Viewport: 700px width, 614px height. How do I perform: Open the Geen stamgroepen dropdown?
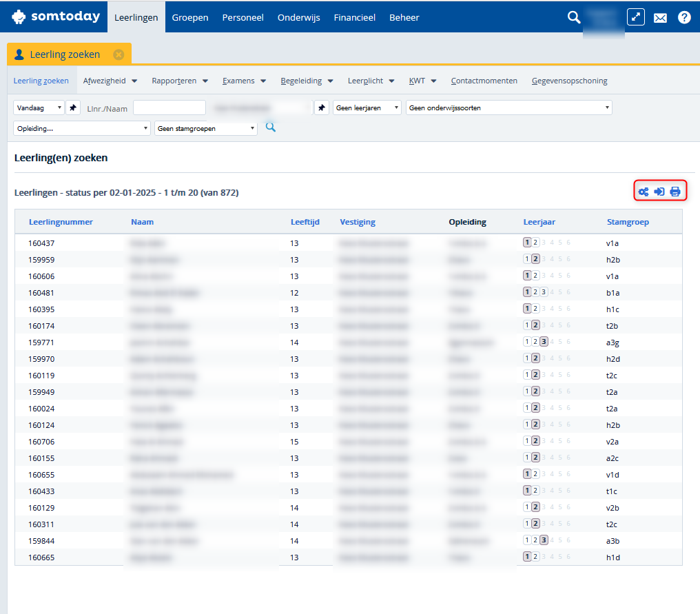click(x=206, y=128)
